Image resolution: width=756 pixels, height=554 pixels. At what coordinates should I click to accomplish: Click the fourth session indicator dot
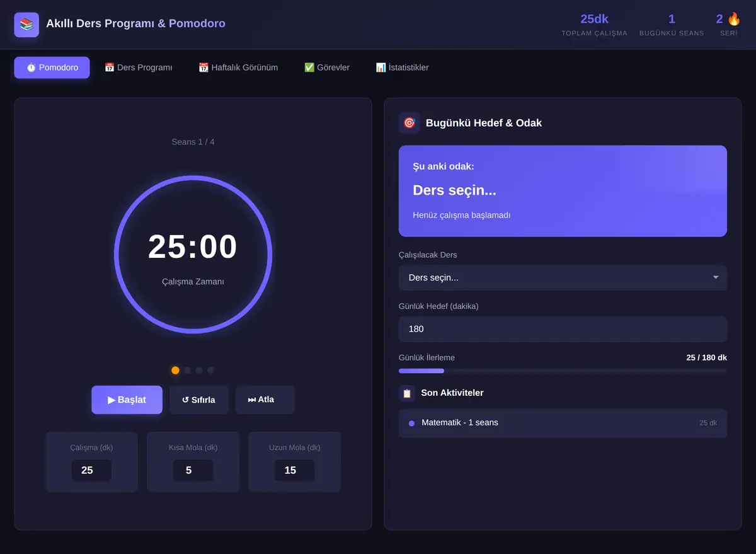click(211, 371)
